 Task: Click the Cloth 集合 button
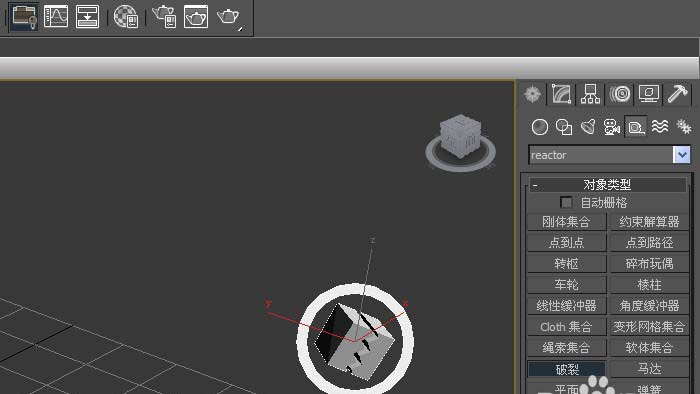coord(567,327)
